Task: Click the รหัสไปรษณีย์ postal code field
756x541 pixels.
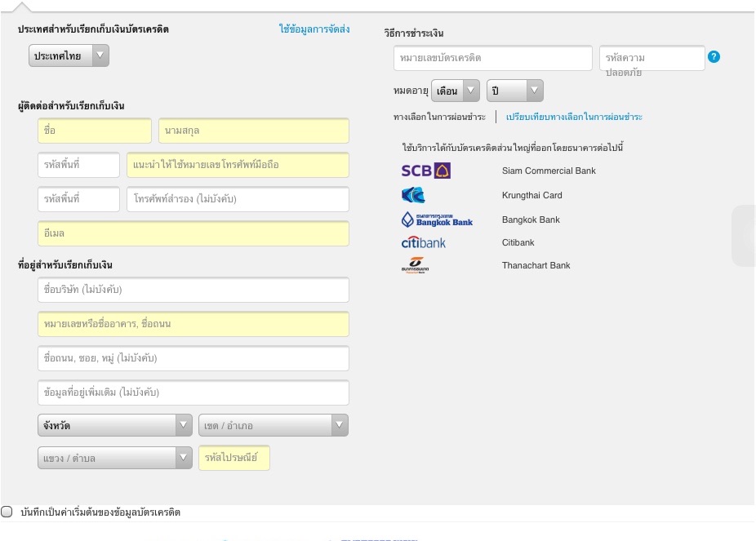Action: pyautogui.click(x=234, y=458)
